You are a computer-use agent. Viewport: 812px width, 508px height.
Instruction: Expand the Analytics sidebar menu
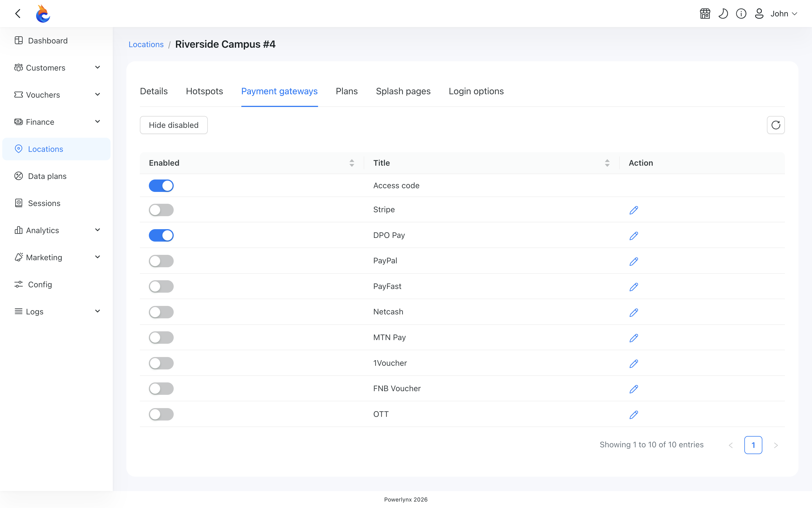(x=56, y=230)
